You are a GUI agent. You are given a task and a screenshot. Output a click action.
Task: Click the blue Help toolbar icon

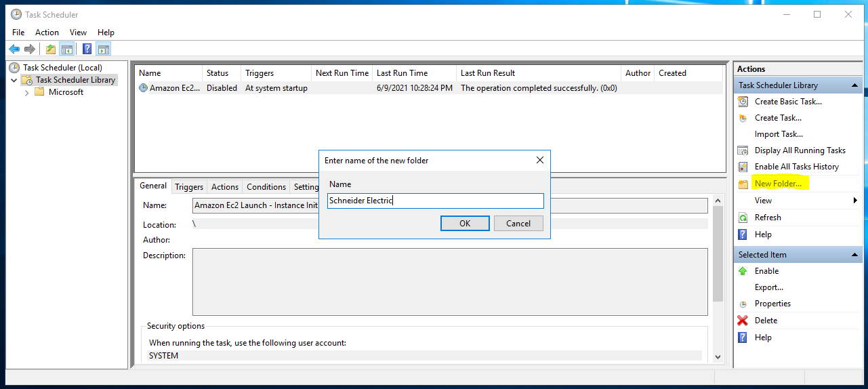[x=87, y=49]
